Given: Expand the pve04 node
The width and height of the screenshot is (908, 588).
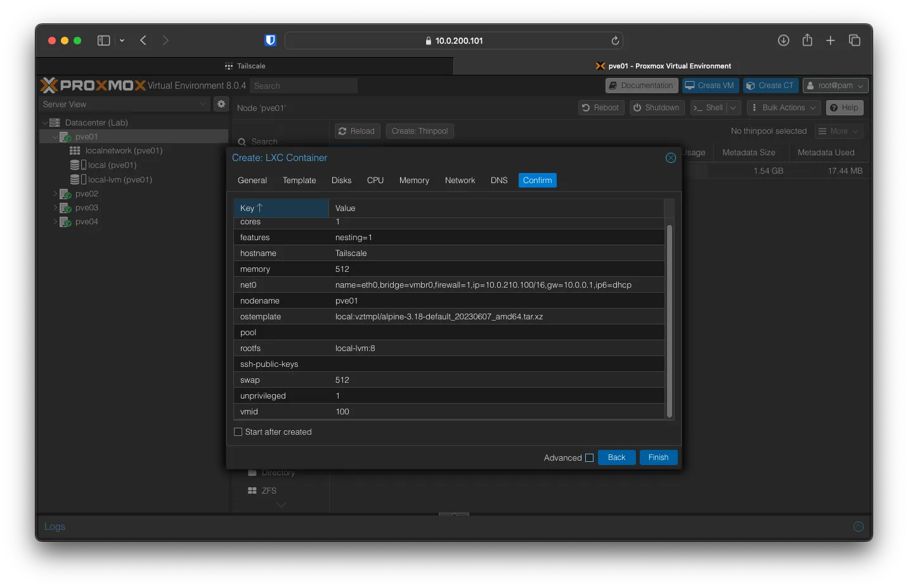Looking at the screenshot, I should [55, 222].
